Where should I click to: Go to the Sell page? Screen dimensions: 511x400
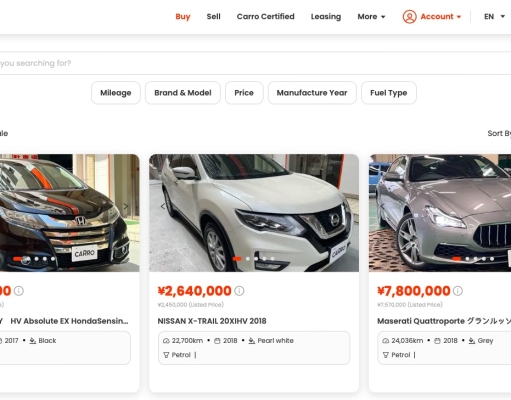[213, 17]
